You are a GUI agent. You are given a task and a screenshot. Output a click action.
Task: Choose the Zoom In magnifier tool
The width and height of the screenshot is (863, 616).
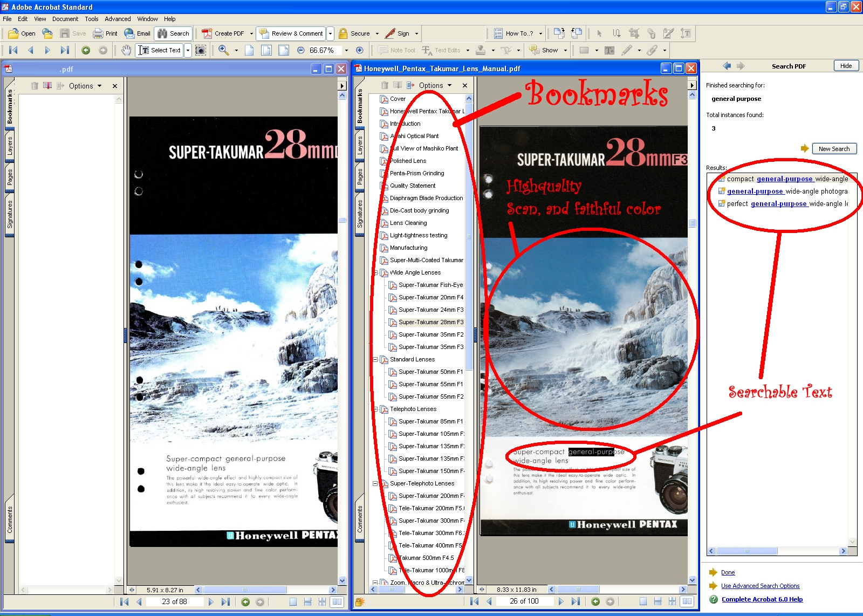click(x=224, y=50)
